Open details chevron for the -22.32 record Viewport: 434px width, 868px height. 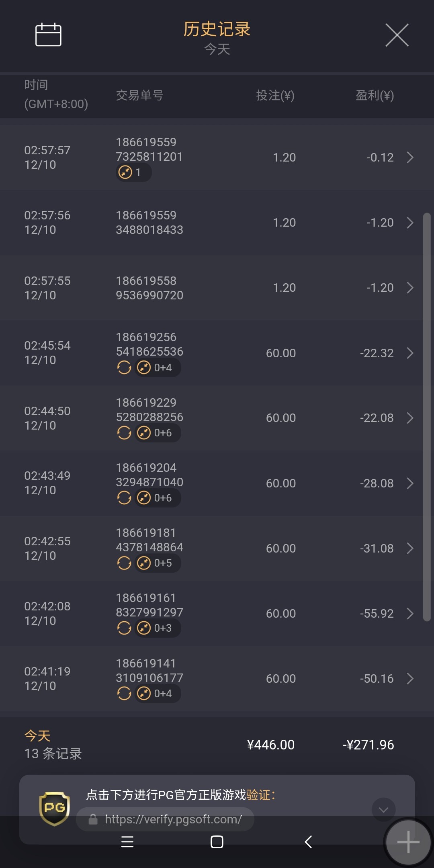410,353
